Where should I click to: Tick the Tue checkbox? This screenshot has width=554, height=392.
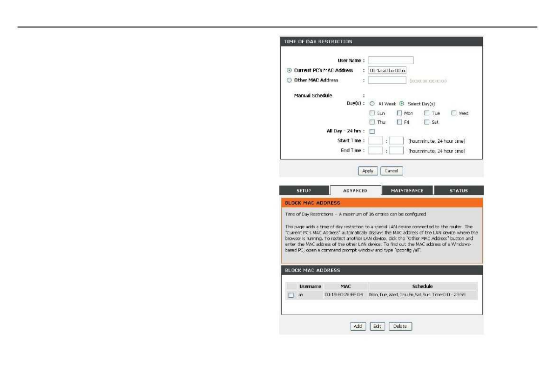click(x=427, y=113)
